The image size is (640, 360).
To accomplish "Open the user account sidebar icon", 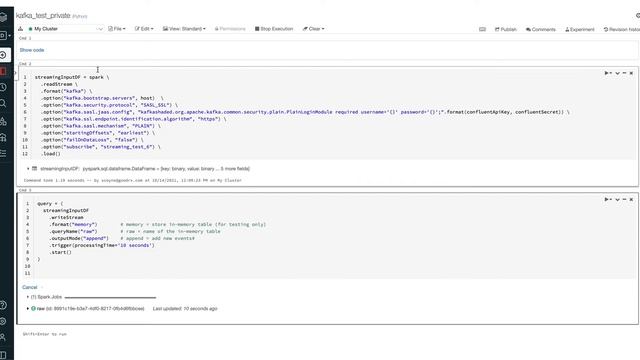I will coord(3,337).
